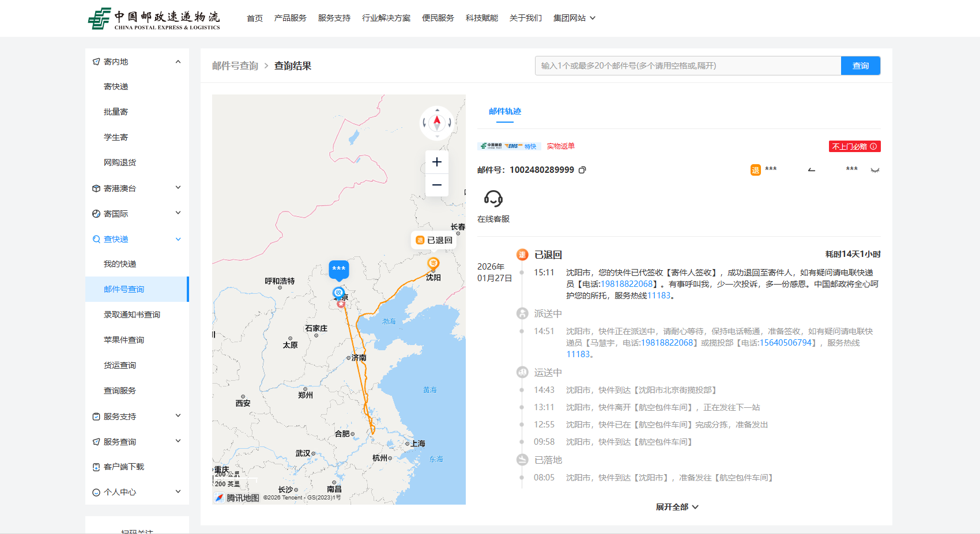Expand the 寄港澳台 sidebar section

pos(178,188)
